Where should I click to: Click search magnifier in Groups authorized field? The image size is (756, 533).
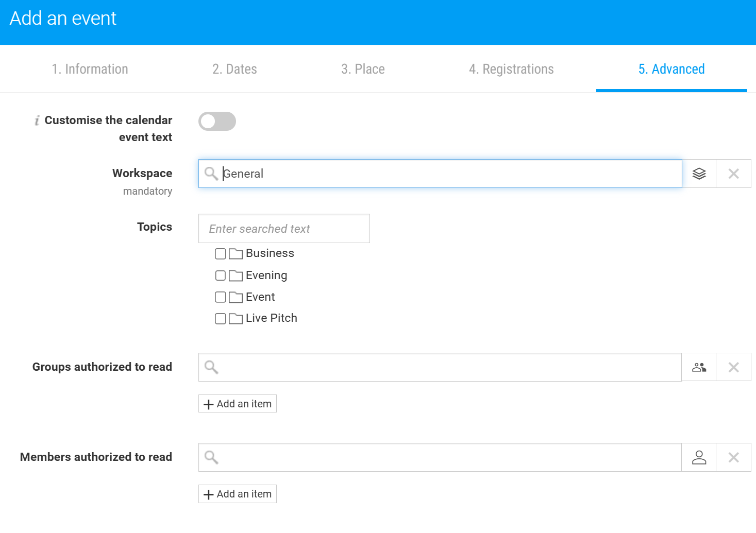(x=211, y=367)
